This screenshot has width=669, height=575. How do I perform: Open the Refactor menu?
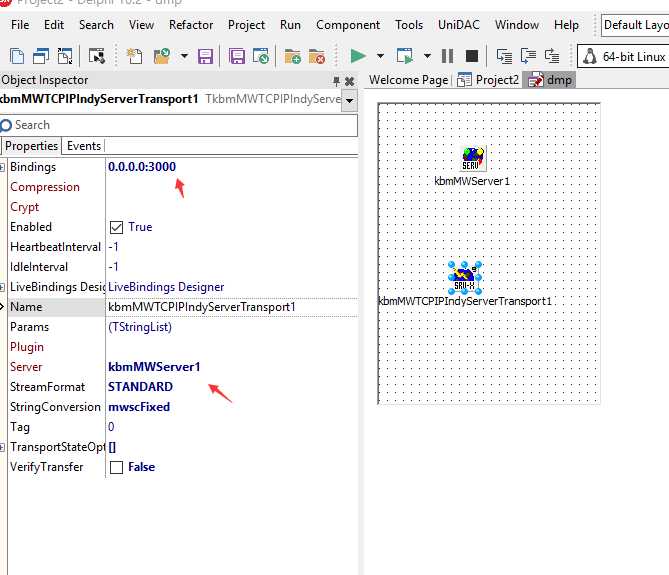tap(191, 25)
